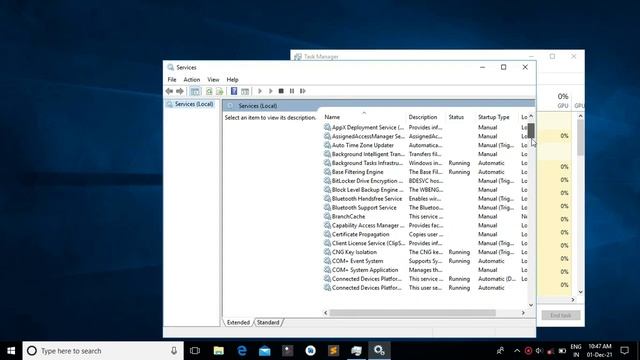Click the microphone icon in search box
Screen dimensions: 640x360
point(174,351)
